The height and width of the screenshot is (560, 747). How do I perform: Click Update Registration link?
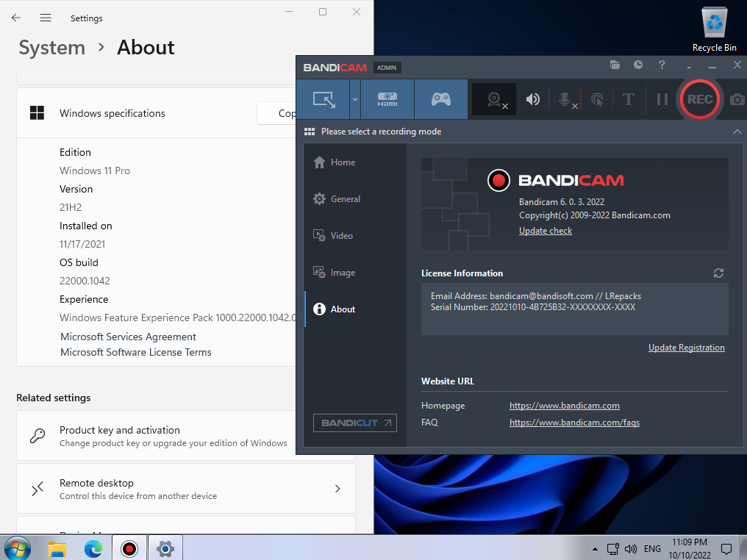point(686,348)
